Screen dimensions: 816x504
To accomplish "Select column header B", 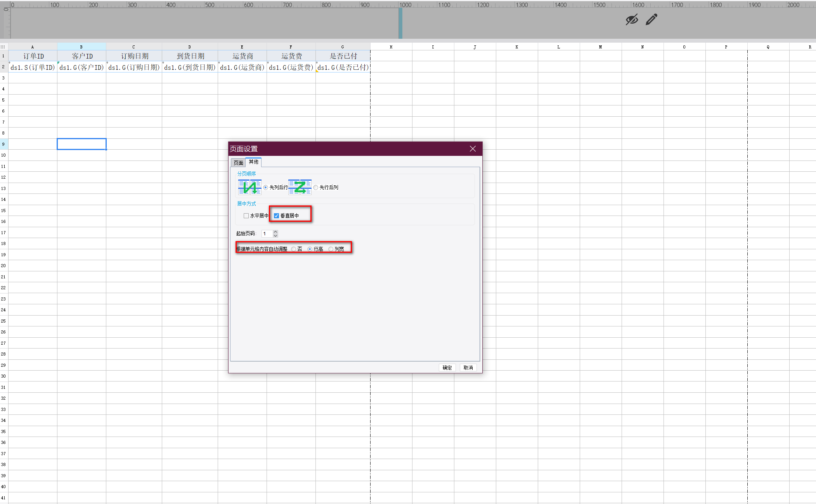I will tap(81, 47).
